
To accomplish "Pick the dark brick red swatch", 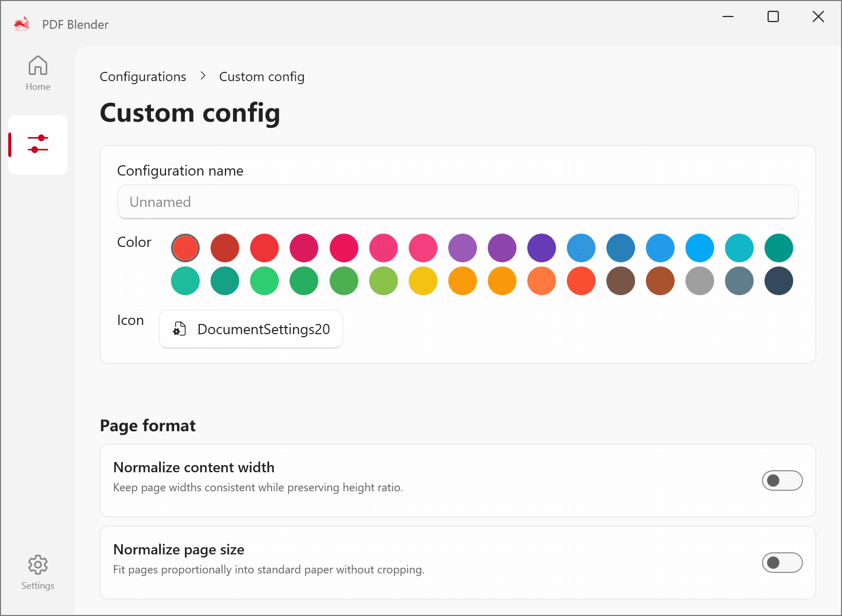I will (x=225, y=248).
